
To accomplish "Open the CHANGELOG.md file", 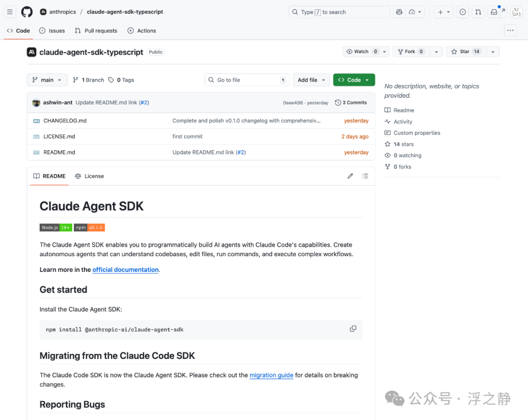I will (65, 121).
